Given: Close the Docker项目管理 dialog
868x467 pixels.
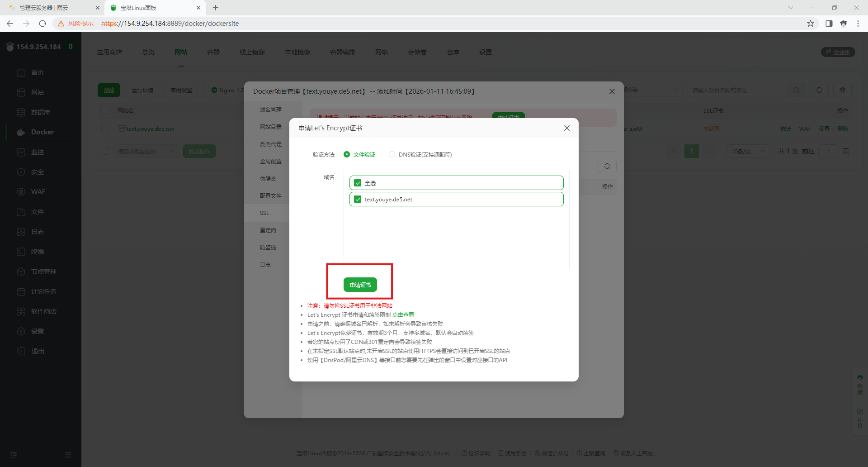Looking at the screenshot, I should 612,91.
